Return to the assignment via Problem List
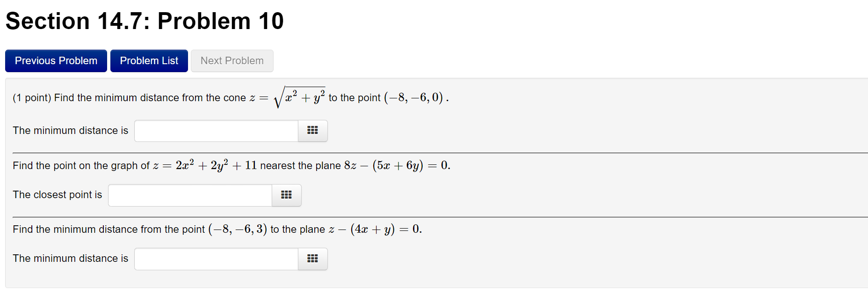This screenshot has height=289, width=868. pos(149,60)
